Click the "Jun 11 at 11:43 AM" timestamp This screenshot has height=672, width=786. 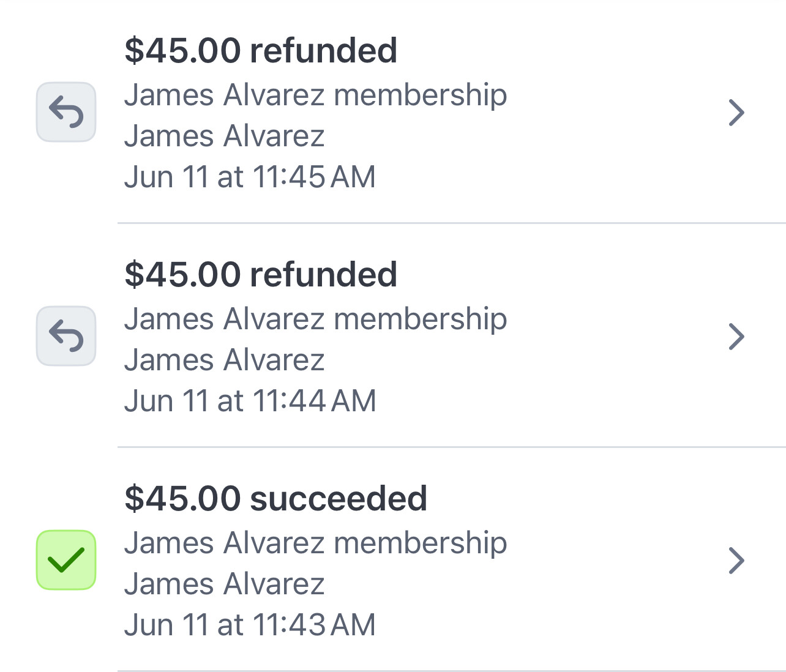pos(250,625)
